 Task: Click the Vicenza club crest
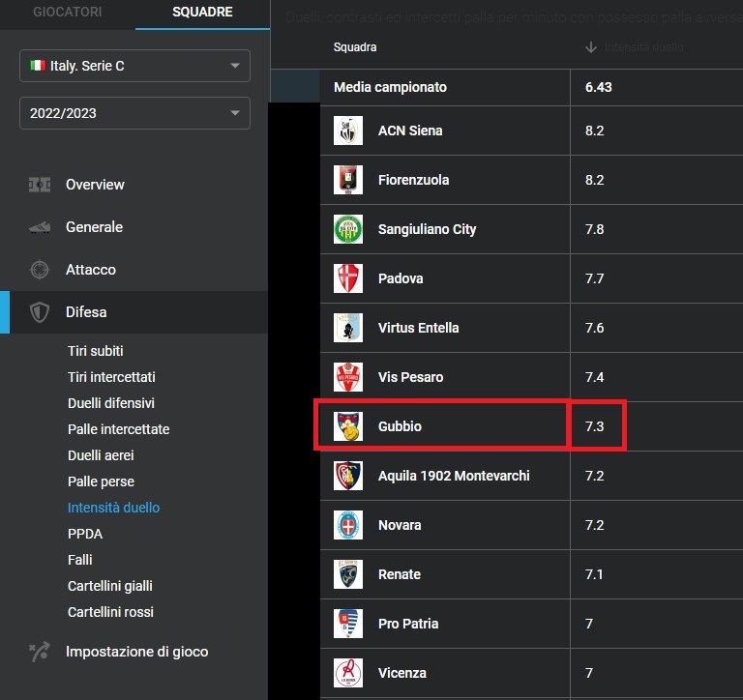[x=348, y=673]
